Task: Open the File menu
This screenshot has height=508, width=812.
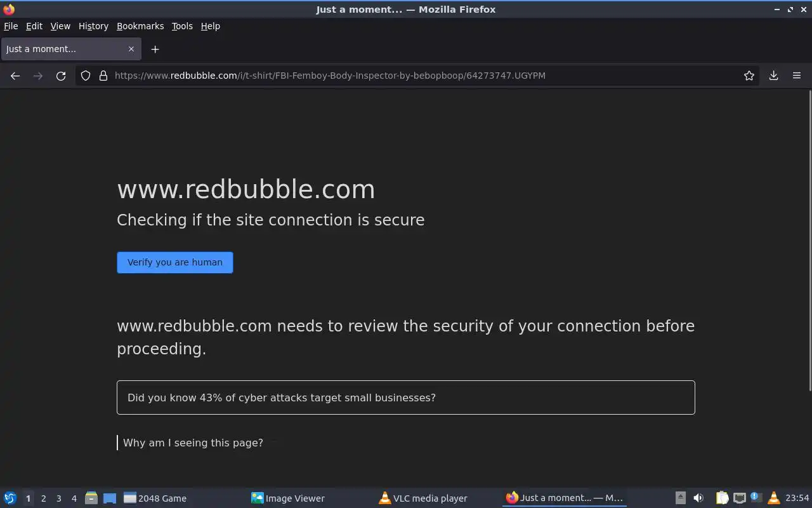Action: pyautogui.click(x=11, y=26)
